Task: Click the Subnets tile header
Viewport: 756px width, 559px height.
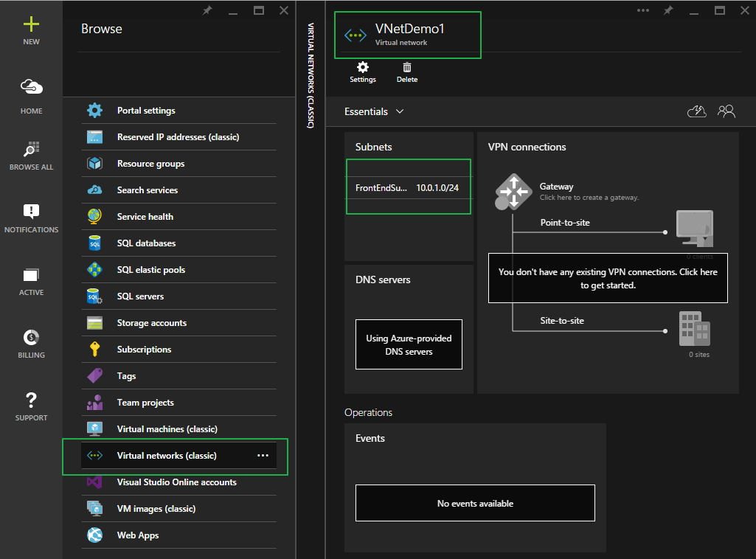Action: [374, 147]
